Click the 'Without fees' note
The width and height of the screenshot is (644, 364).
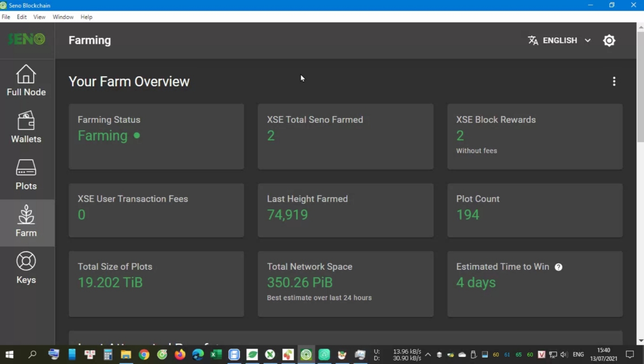[x=477, y=151]
